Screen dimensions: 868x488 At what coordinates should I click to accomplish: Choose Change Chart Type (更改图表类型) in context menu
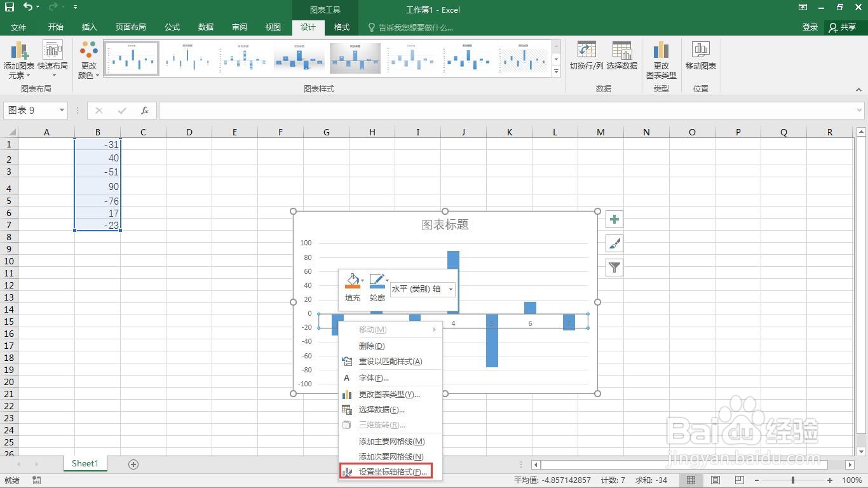(x=390, y=395)
